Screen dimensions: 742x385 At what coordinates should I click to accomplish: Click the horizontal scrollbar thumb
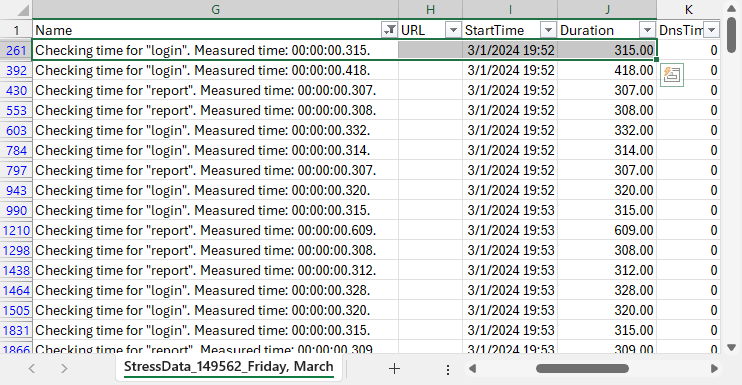tap(582, 368)
